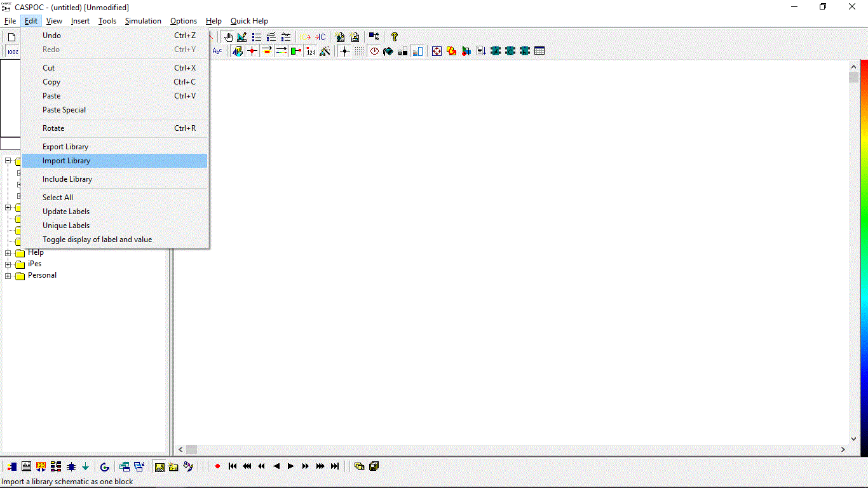This screenshot has height=488, width=868.
Task: Click the text lines with down-arrow icon
Action: (481, 51)
